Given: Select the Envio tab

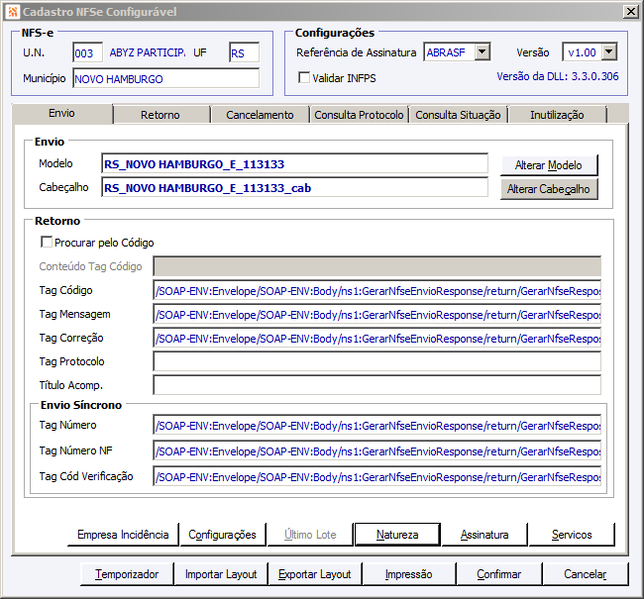Looking at the screenshot, I should coord(62,113).
